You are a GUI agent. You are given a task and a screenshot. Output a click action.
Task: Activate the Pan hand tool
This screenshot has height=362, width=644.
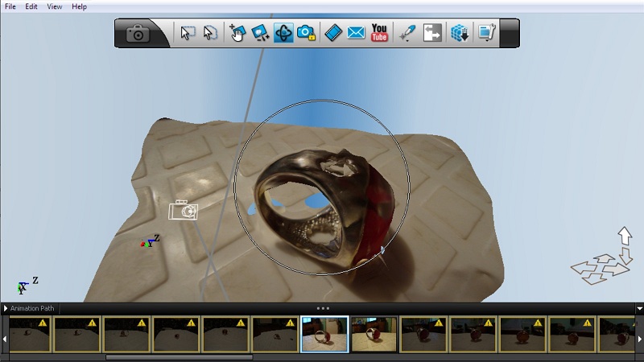coord(237,33)
